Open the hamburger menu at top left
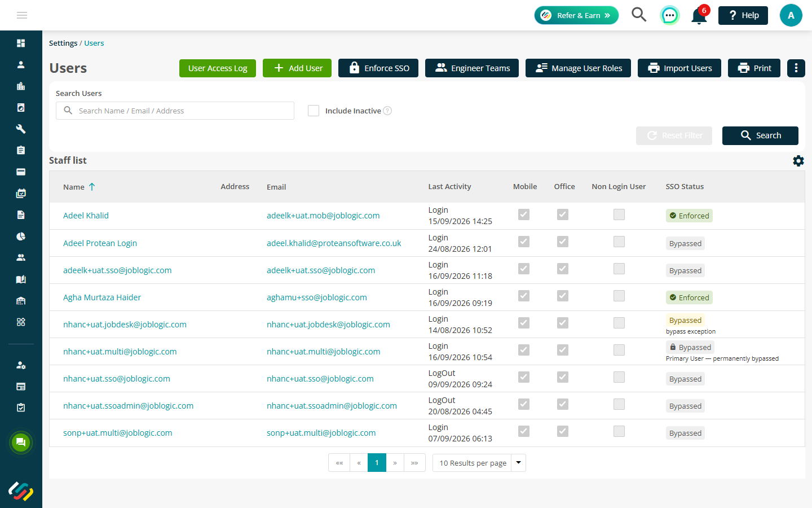 [x=22, y=15]
